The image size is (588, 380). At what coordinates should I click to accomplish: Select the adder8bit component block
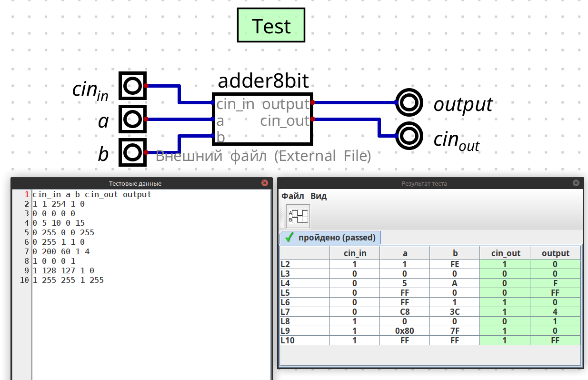(x=262, y=119)
